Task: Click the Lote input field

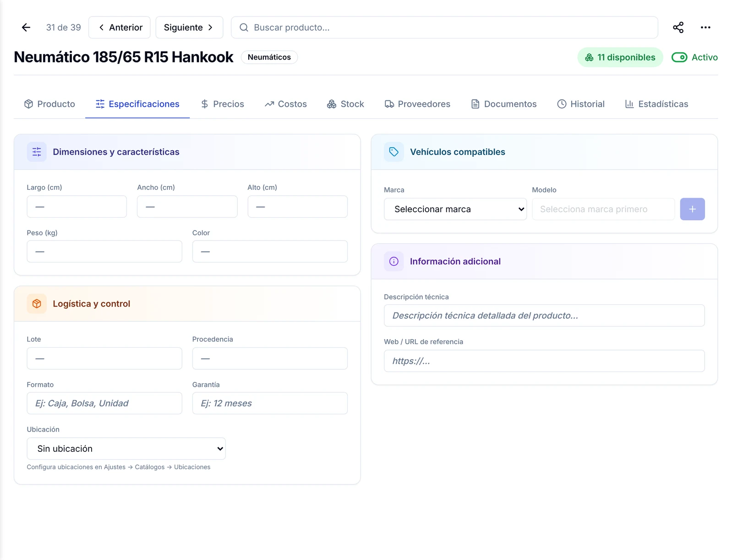Action: [104, 358]
